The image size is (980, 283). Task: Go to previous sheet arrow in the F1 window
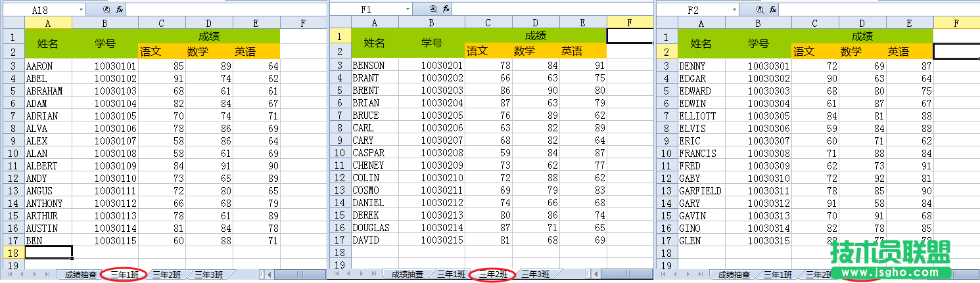point(348,274)
